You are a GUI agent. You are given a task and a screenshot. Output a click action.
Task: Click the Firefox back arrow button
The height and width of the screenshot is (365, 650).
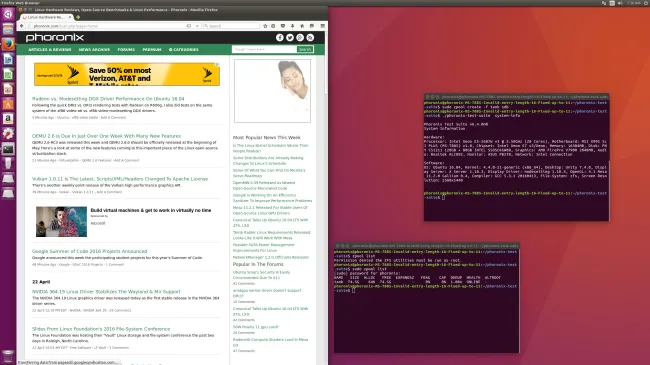click(x=22, y=26)
